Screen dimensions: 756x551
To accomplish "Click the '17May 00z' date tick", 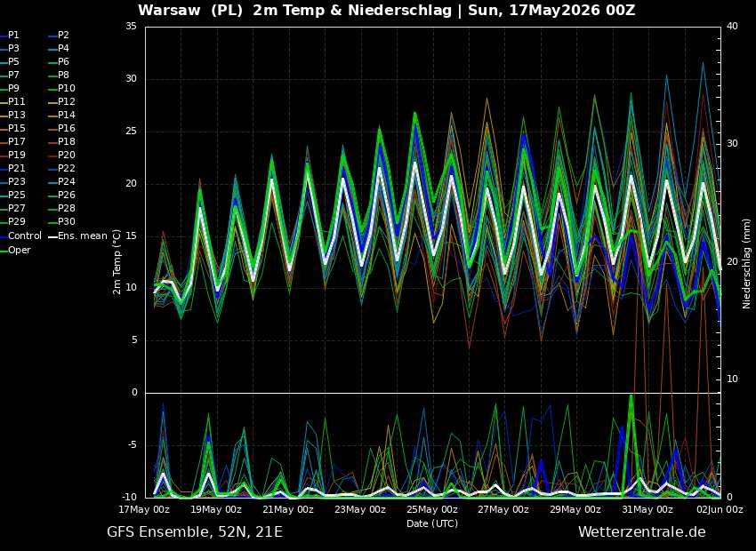I will click(x=145, y=509).
